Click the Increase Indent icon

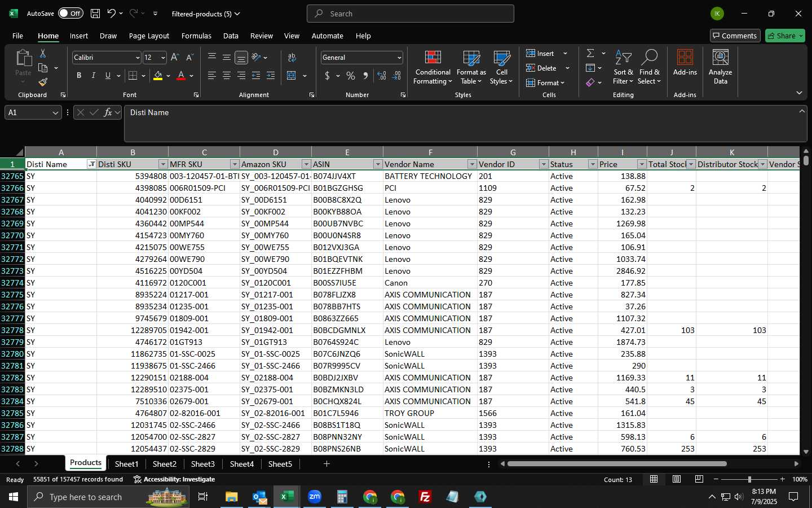tap(271, 76)
